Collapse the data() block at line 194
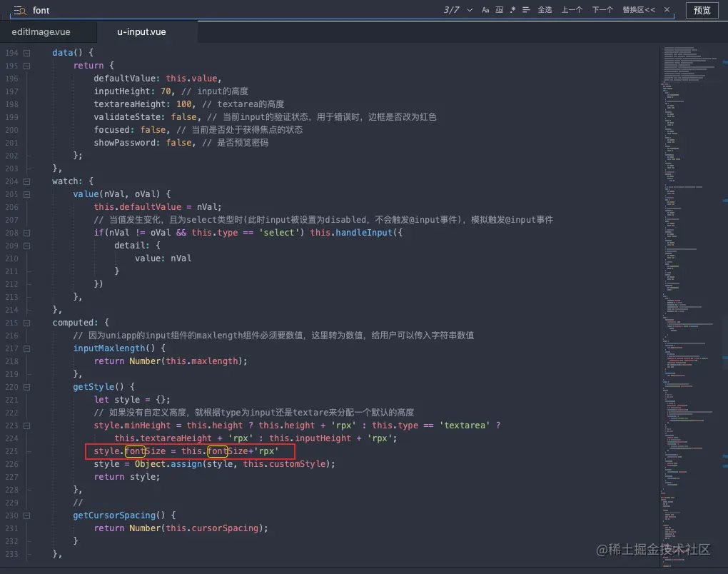Image resolution: width=728 pixels, height=574 pixels. (27, 53)
